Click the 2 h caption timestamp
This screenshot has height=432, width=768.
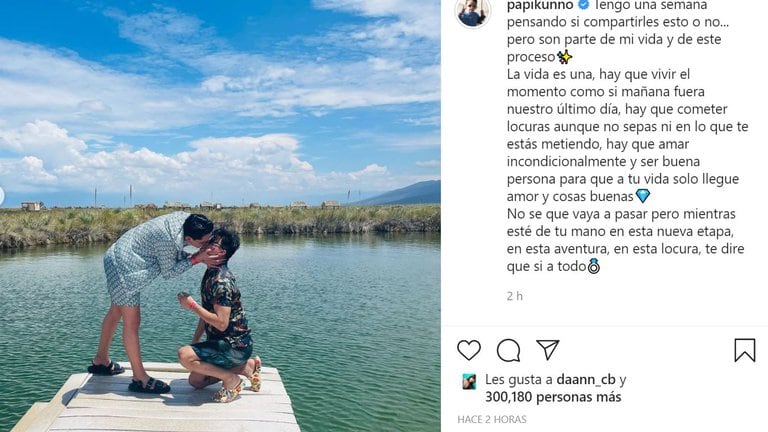click(515, 296)
